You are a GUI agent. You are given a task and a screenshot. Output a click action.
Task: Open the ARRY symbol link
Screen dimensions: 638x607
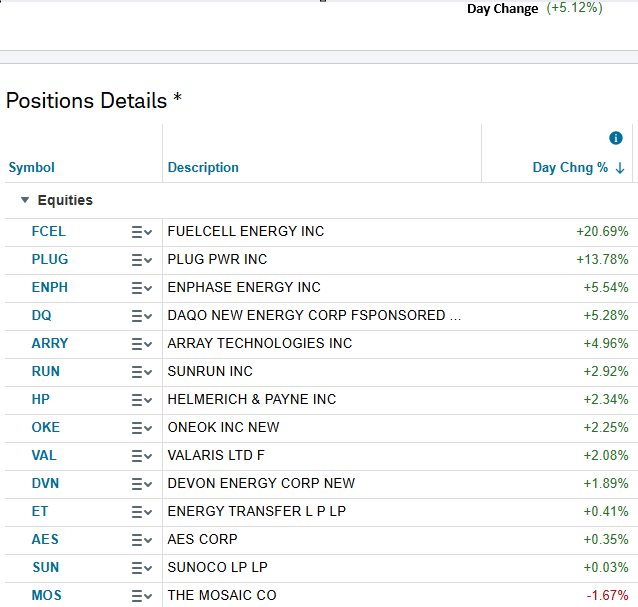click(50, 343)
